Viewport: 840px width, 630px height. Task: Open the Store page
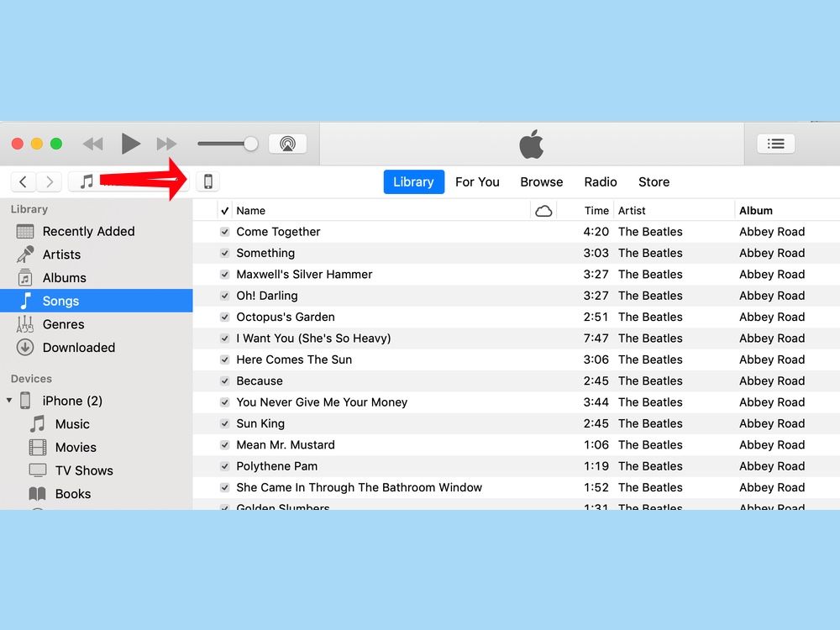654,181
